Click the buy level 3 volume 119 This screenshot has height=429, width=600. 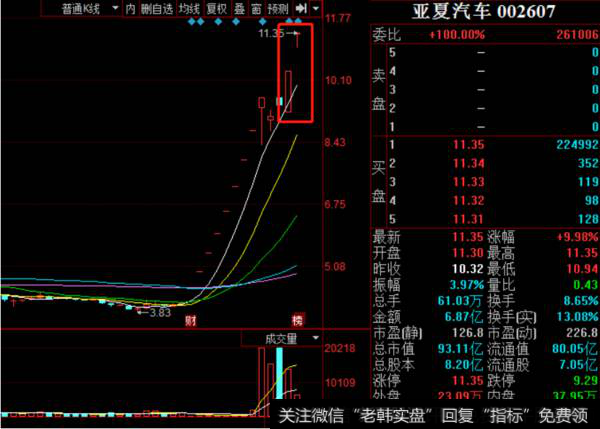588,182
